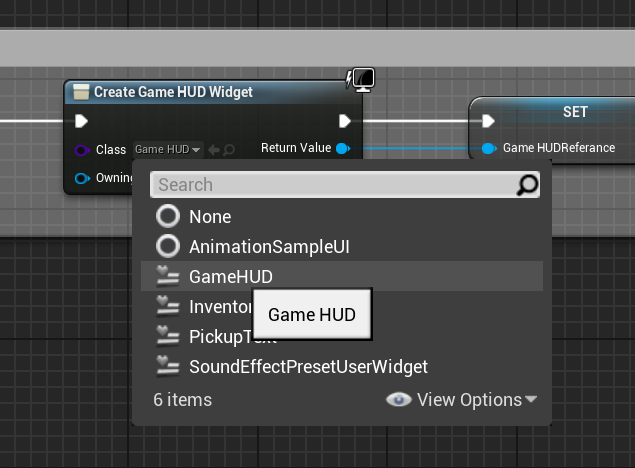
Task: Click the output execution pin on Create Game HUD Widget
Action: tap(345, 121)
